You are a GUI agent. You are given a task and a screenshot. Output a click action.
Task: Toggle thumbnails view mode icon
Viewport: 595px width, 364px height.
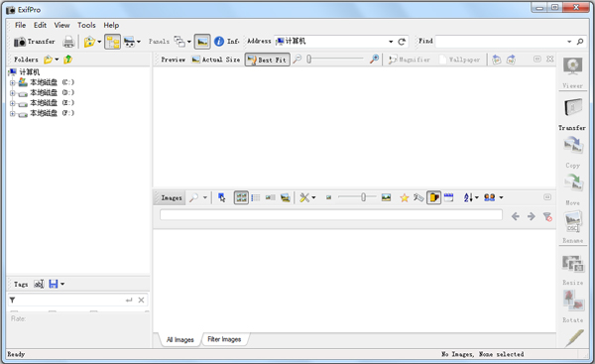[241, 197]
